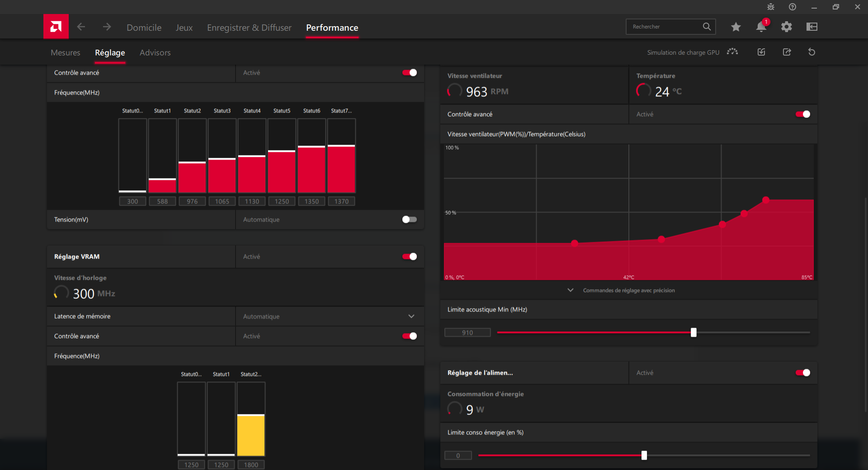Switch to the Mesures tab

pos(66,53)
